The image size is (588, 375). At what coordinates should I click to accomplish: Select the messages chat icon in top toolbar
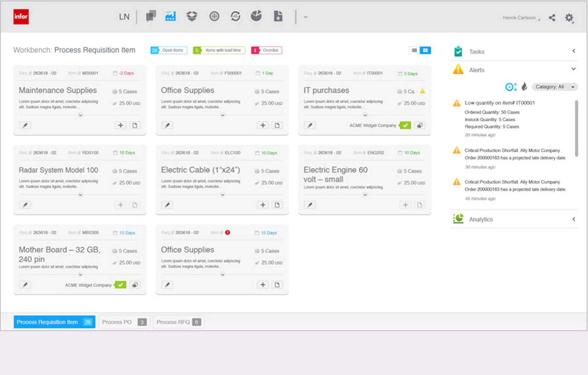(151, 16)
